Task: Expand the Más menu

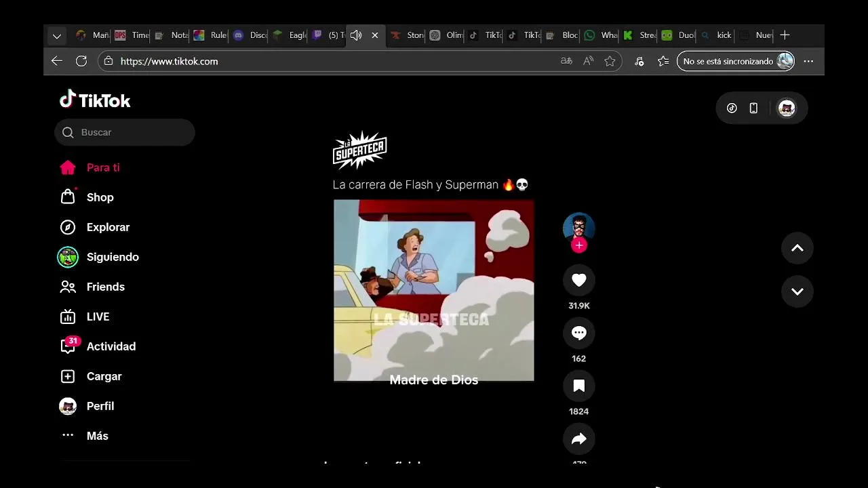Action: (x=97, y=436)
